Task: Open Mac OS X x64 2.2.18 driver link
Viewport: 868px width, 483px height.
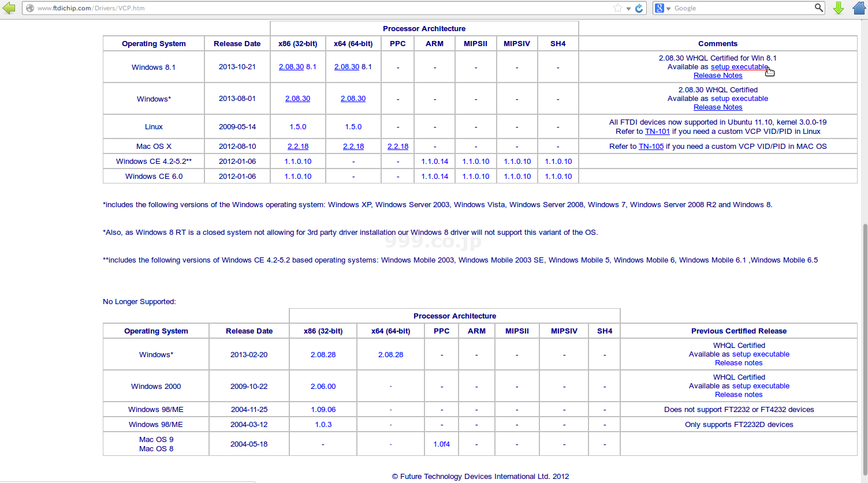Action: point(353,147)
